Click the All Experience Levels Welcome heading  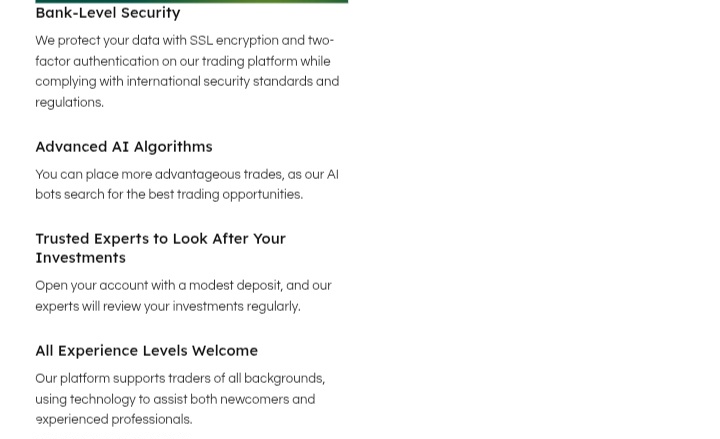146,351
